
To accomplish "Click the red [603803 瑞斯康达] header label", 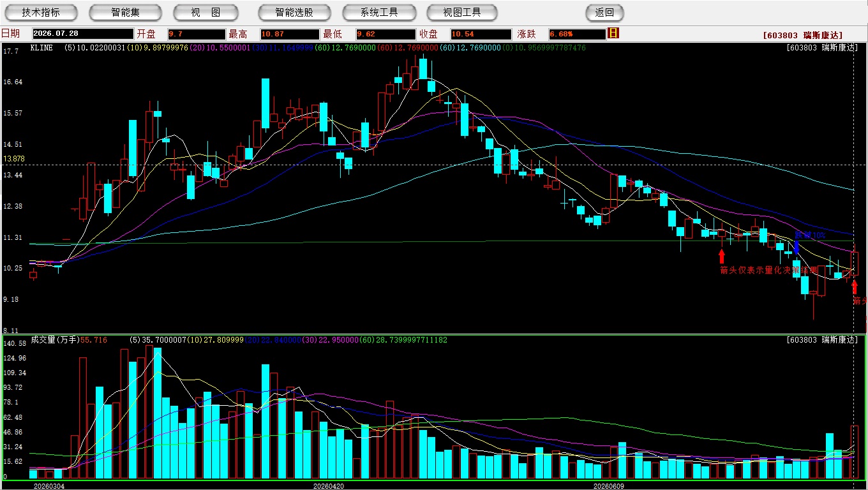I will 803,35.
